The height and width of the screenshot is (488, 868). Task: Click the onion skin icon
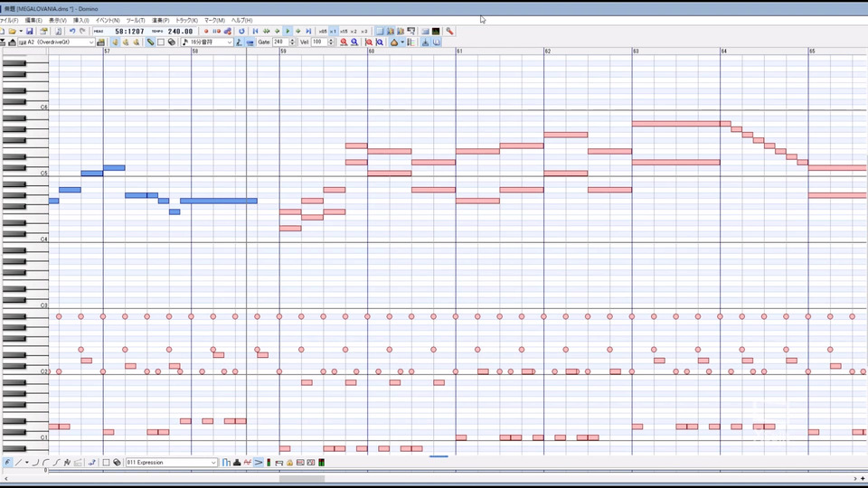[x=393, y=42]
